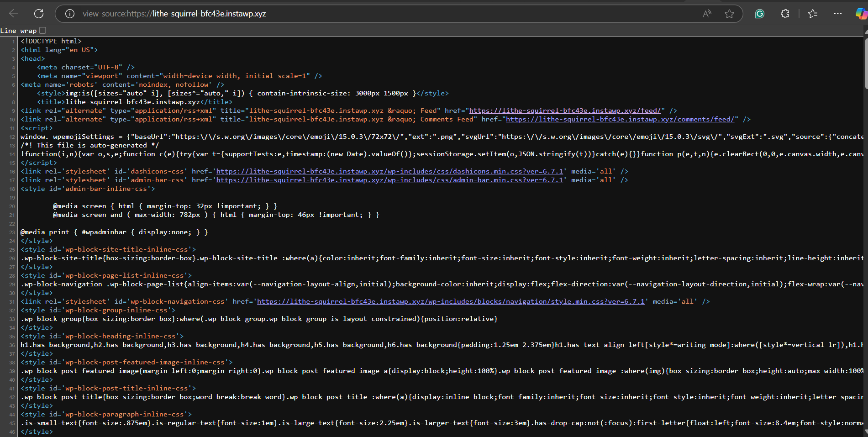This screenshot has height=437, width=868.
Task: Open the feed/ RSS link
Action: point(565,111)
